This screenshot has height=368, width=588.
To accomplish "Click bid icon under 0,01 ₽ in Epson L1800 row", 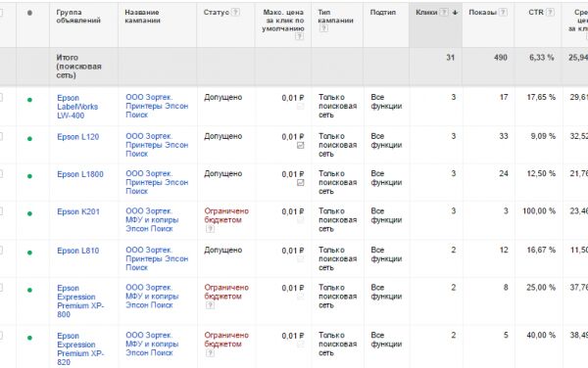I will [x=301, y=183].
